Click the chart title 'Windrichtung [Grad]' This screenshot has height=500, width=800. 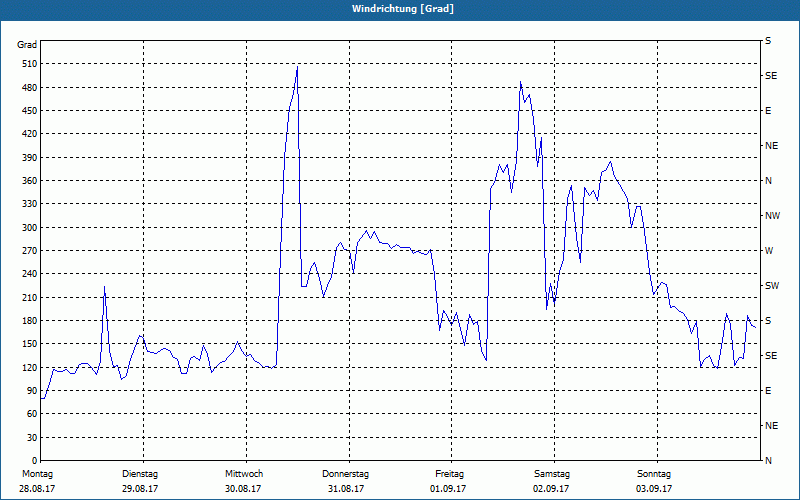point(403,9)
